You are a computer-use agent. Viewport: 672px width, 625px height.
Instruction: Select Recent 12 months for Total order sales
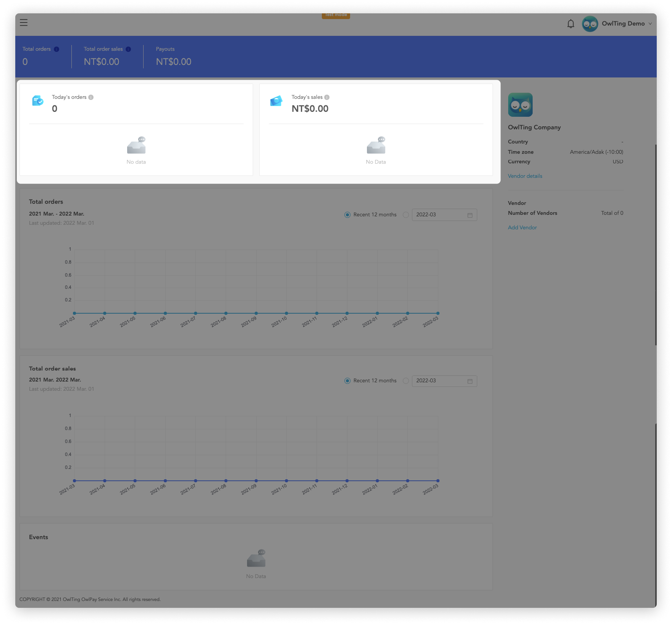(x=347, y=381)
